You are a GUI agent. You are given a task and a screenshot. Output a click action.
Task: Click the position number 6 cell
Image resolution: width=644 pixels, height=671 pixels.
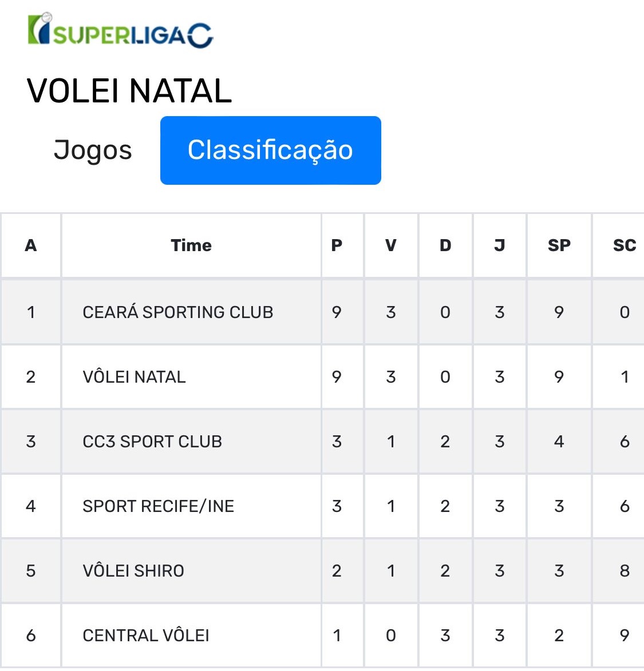31,636
